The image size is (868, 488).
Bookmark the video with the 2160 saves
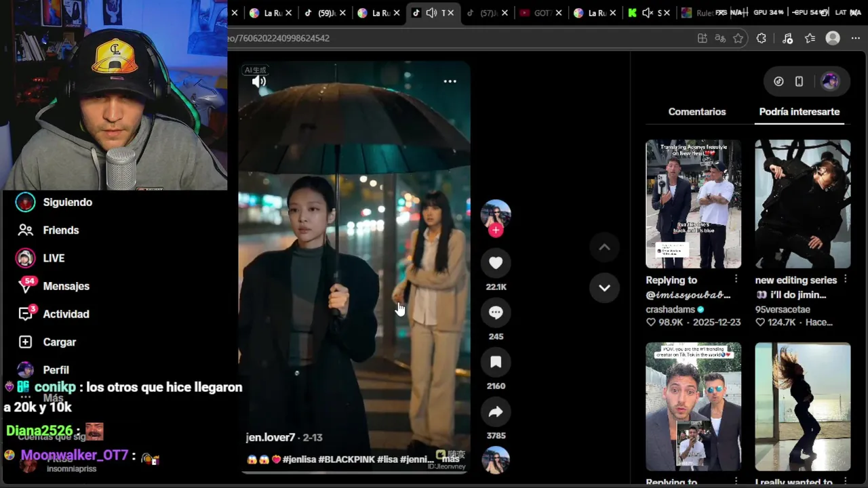point(496,362)
